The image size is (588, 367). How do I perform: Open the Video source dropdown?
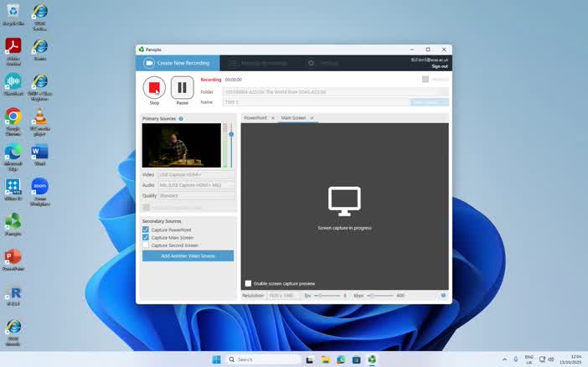coord(197,174)
